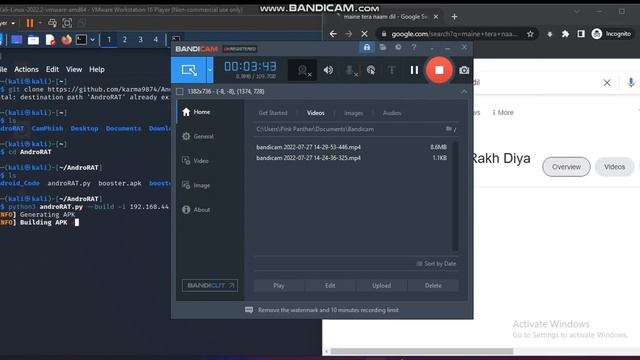Switch to Kali workspace 2
640x360 pixels.
(x=124, y=40)
